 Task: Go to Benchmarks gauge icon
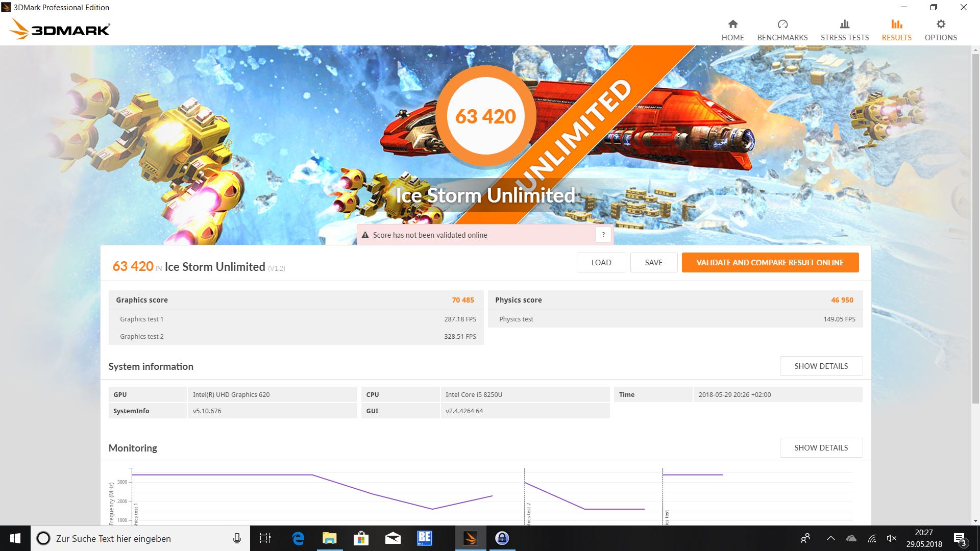(x=782, y=24)
